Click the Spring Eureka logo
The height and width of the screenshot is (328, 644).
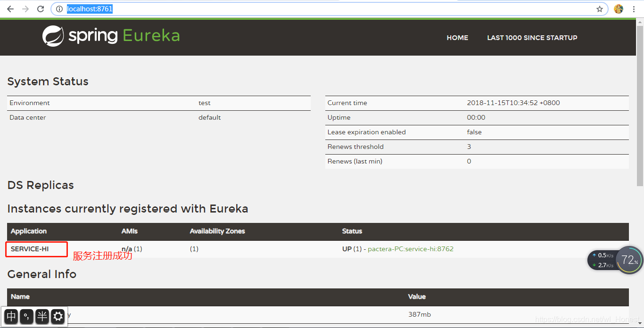click(111, 36)
